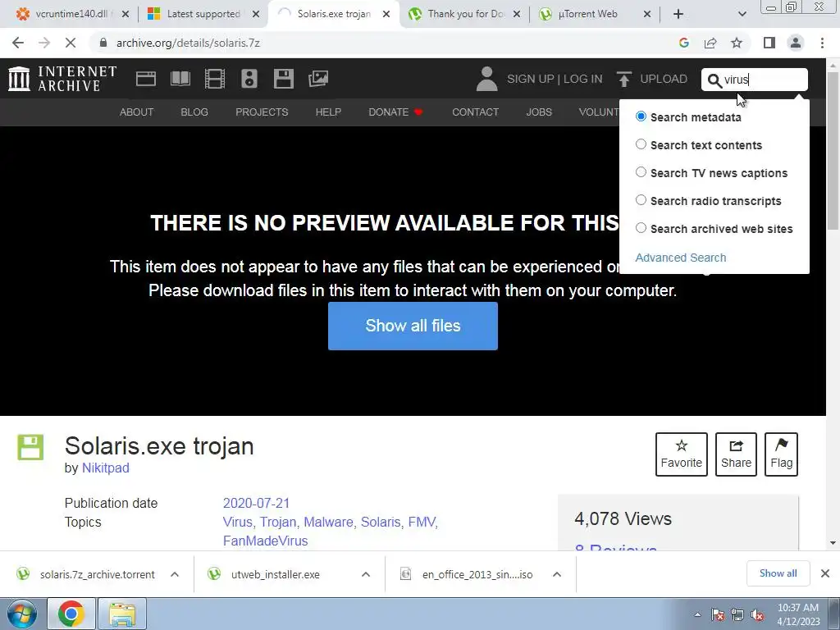Open the ABOUT menu item
This screenshot has width=840, height=630.
click(x=137, y=112)
